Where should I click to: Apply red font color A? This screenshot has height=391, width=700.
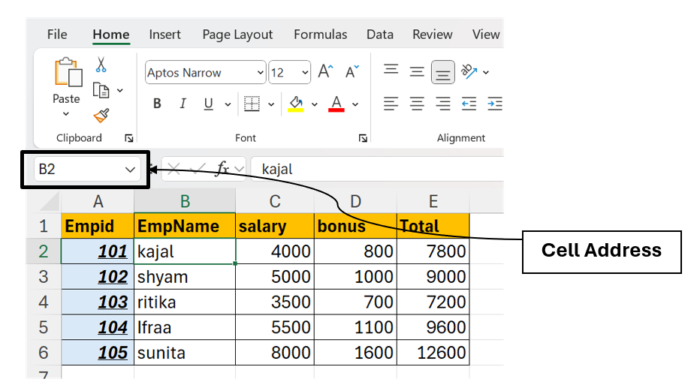pyautogui.click(x=336, y=104)
